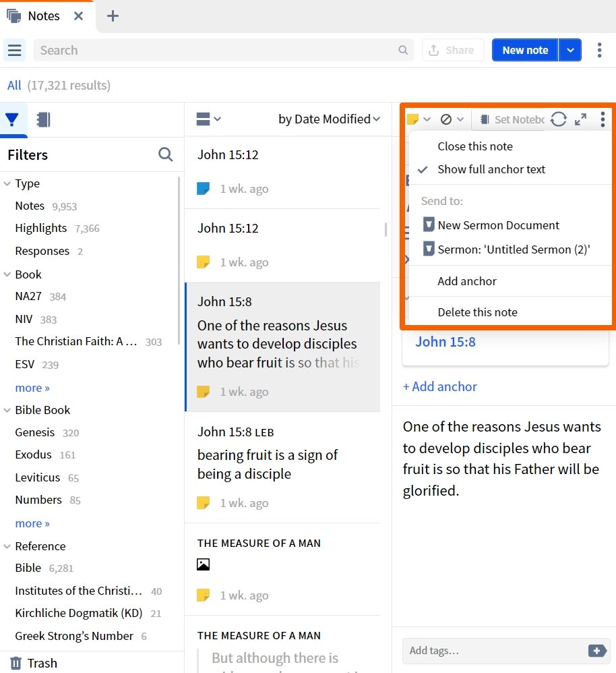This screenshot has height=673, width=616.
Task: Open the list view layout dropdown
Action: [x=208, y=119]
